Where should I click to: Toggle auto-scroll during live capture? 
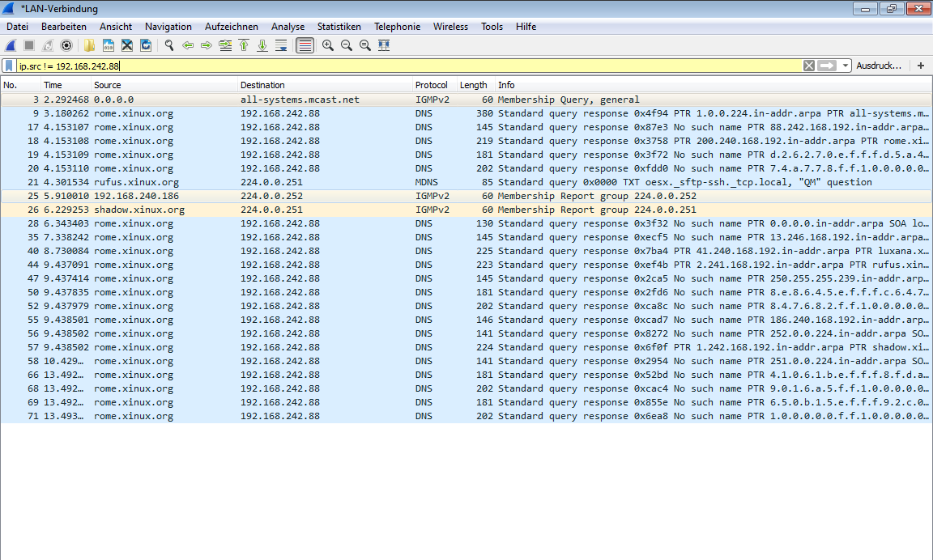tap(282, 45)
